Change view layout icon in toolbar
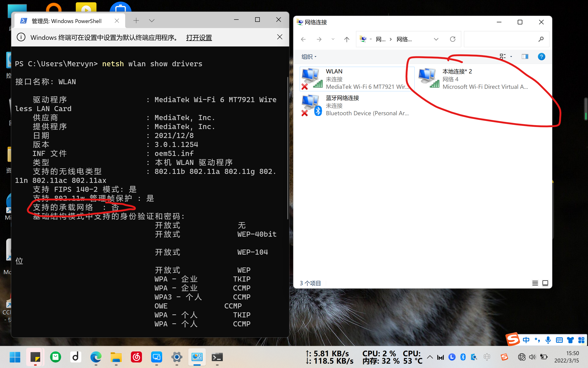Screen dimensions: 588x368 coord(503,57)
